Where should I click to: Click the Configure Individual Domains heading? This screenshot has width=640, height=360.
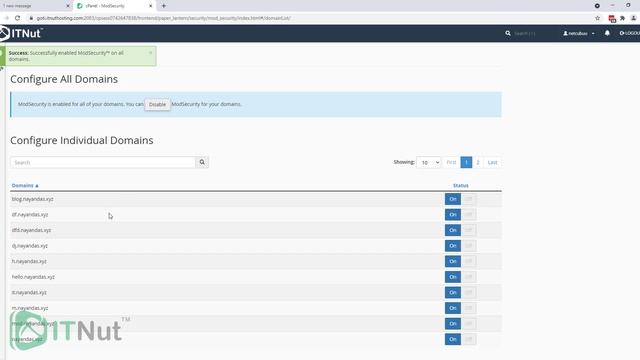(x=82, y=140)
